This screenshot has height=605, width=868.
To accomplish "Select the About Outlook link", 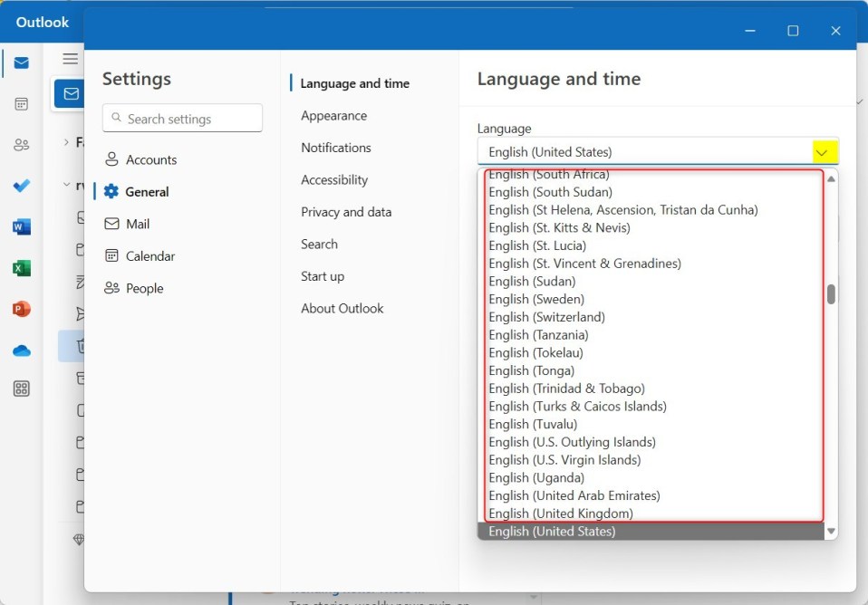I will (x=342, y=308).
